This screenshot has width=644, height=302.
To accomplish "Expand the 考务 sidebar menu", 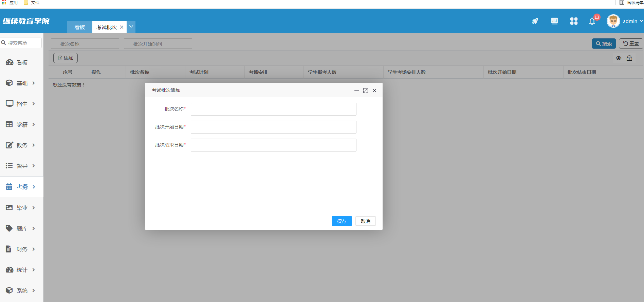I will pyautogui.click(x=22, y=187).
